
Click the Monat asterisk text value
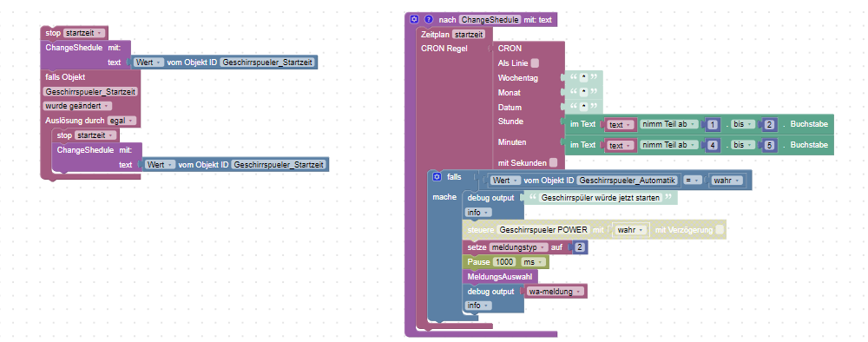pos(582,92)
